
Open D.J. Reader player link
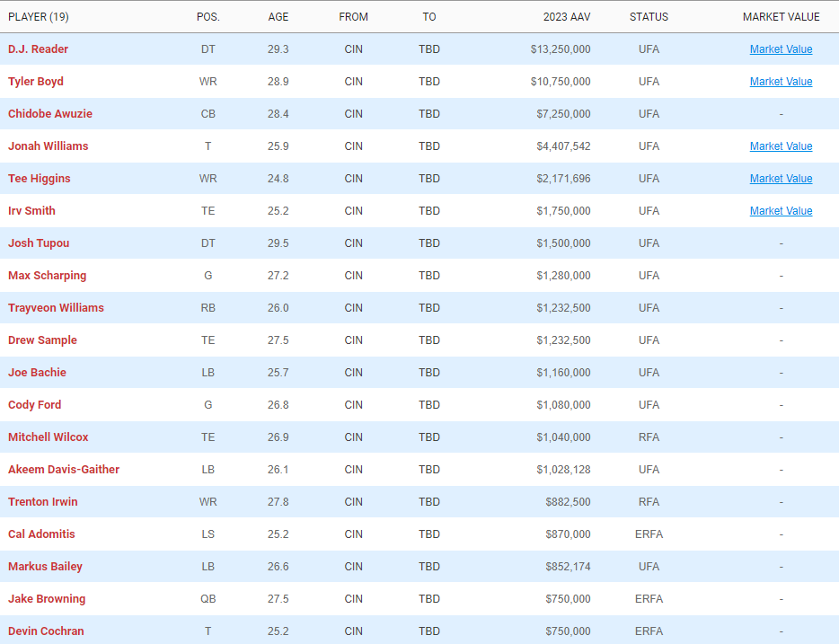pos(38,49)
